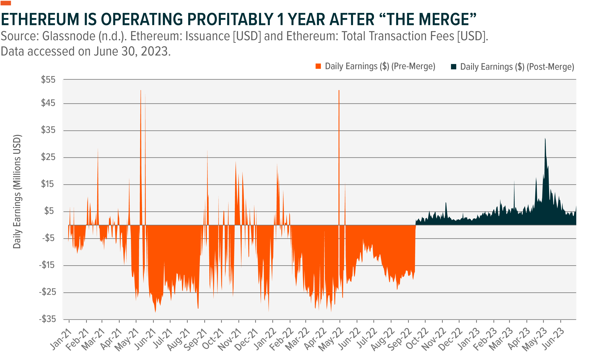Click the -$35 y-axis label
The height and width of the screenshot is (364, 607).
coord(47,319)
